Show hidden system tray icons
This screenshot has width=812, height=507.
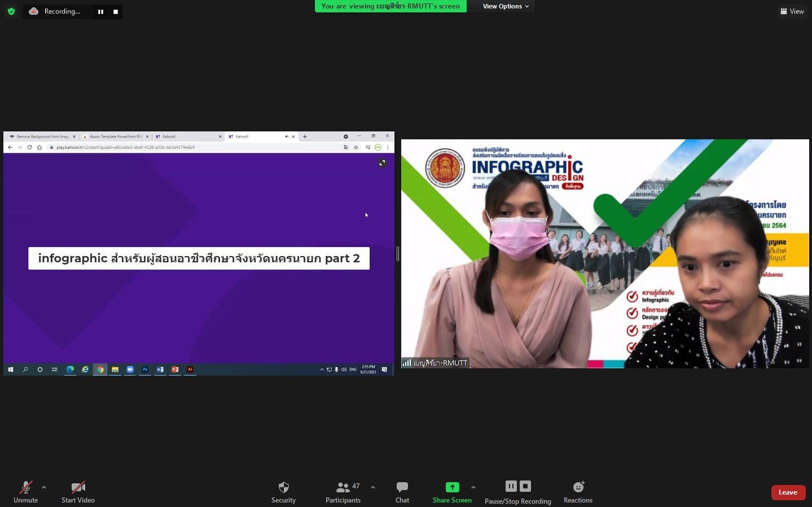322,369
